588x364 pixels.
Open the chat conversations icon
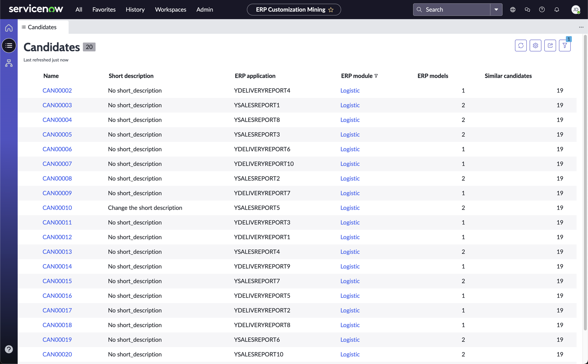coord(527,9)
